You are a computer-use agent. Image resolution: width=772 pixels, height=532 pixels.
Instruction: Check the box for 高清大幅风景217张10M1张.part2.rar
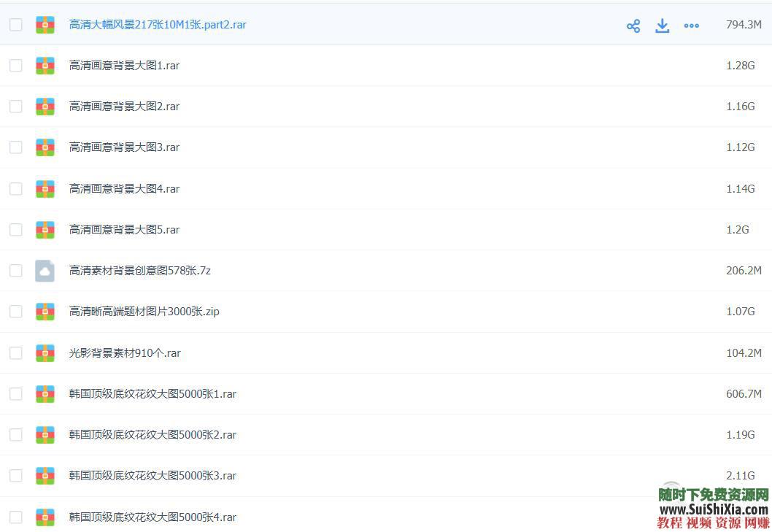[15, 24]
